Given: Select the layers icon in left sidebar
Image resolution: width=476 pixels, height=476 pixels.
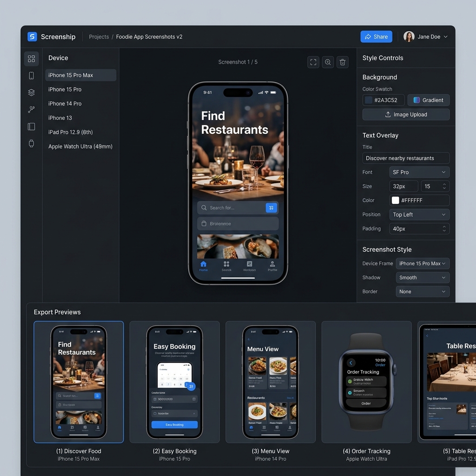Looking at the screenshot, I should (x=31, y=92).
